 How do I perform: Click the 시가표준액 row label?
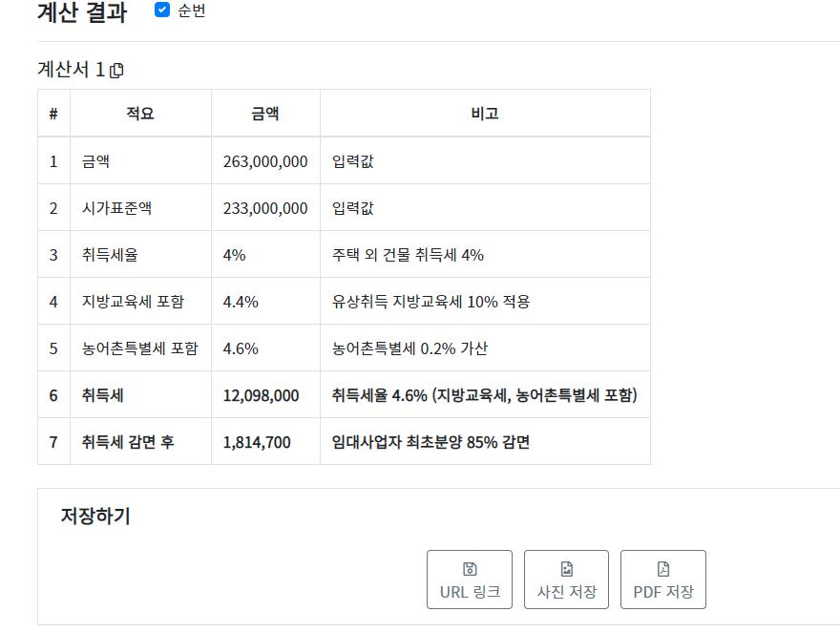(x=116, y=208)
